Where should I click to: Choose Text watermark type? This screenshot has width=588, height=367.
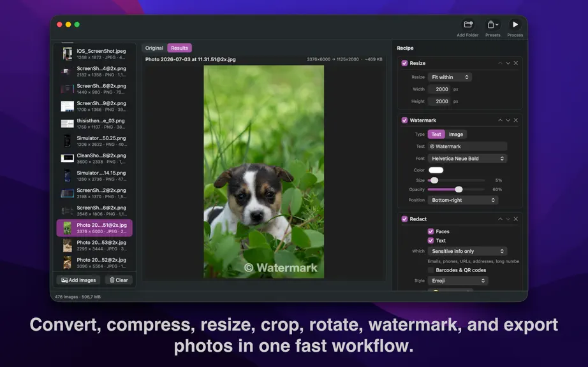436,134
